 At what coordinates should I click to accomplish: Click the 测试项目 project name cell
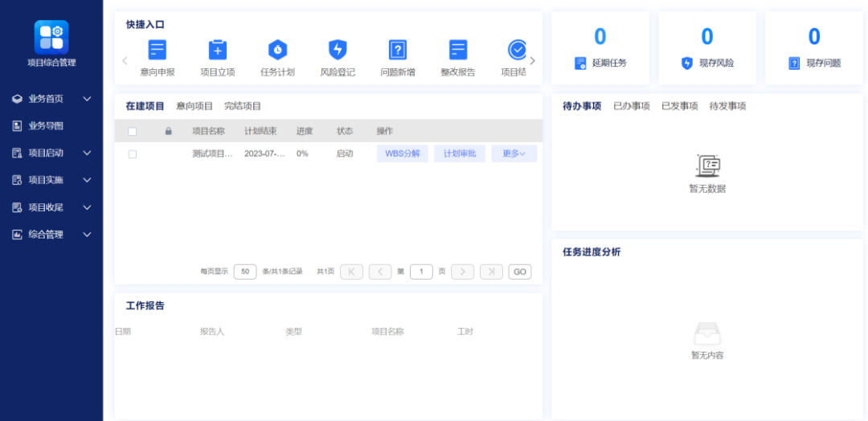(212, 153)
